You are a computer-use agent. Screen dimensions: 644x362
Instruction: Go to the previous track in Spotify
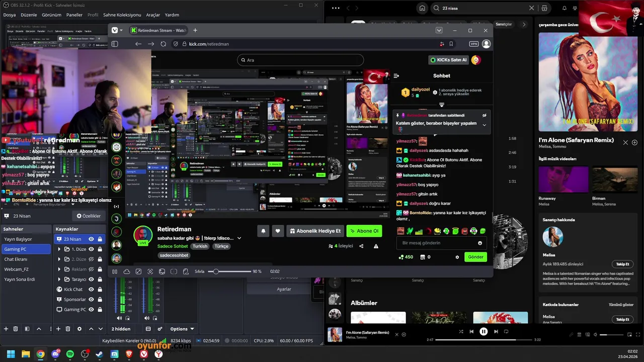point(471,331)
